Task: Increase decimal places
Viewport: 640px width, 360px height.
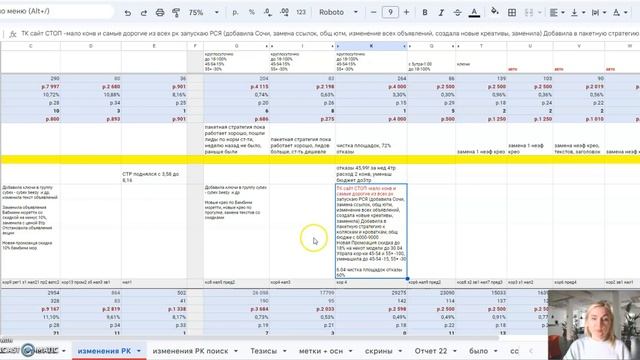Action: [x=284, y=13]
